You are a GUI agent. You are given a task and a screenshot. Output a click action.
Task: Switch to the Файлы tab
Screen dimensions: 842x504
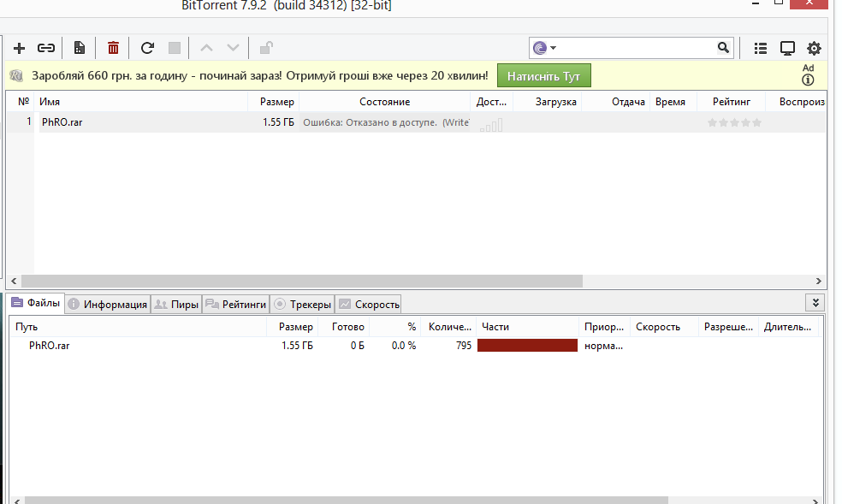[x=36, y=303]
